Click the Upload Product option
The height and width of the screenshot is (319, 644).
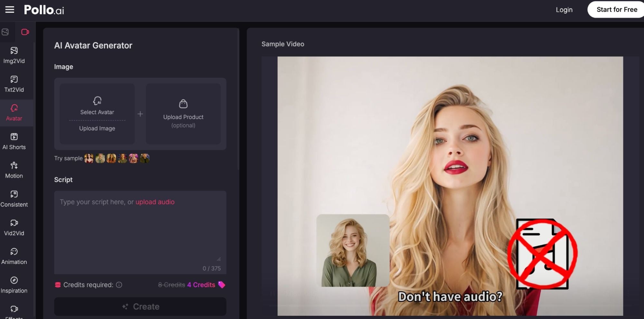tap(183, 114)
